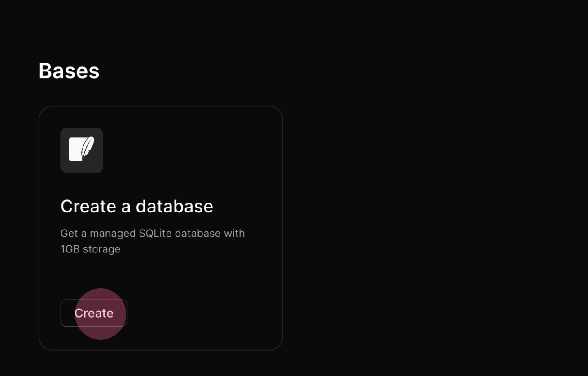Viewport: 588px width, 376px height.
Task: Create a new managed SQLite database
Action: point(94,313)
